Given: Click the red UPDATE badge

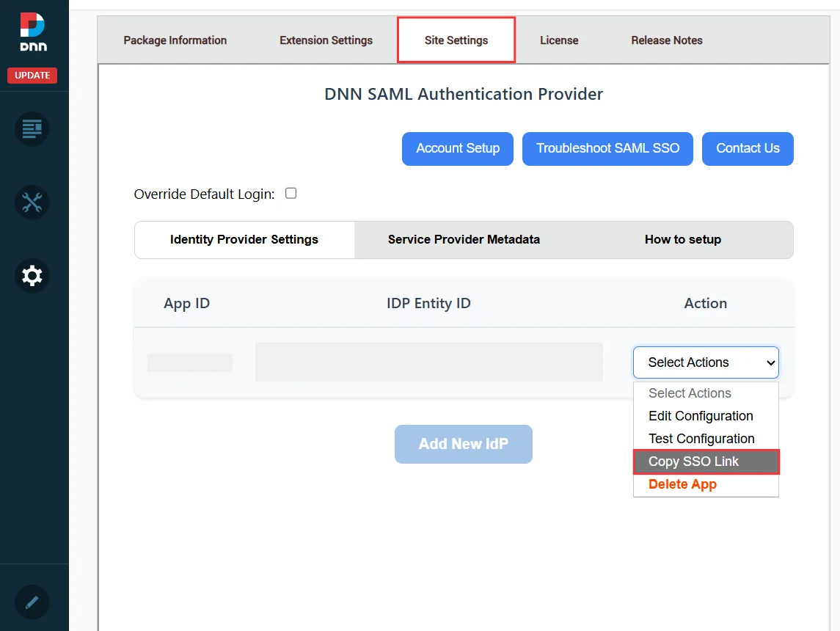Looking at the screenshot, I should click(32, 75).
